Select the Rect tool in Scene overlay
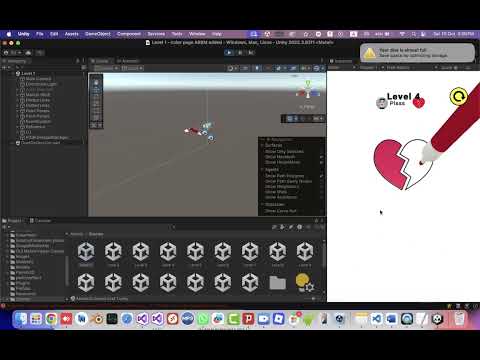The height and width of the screenshot is (360, 480). point(96,111)
